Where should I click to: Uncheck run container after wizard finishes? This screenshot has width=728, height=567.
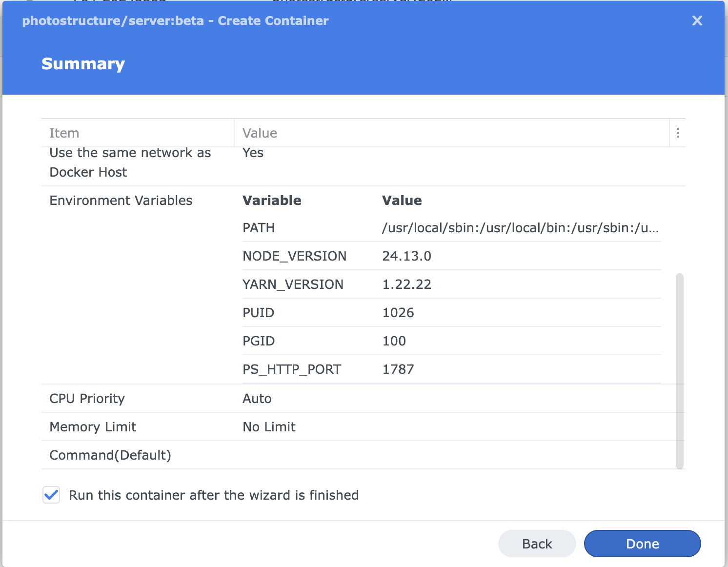coord(51,495)
